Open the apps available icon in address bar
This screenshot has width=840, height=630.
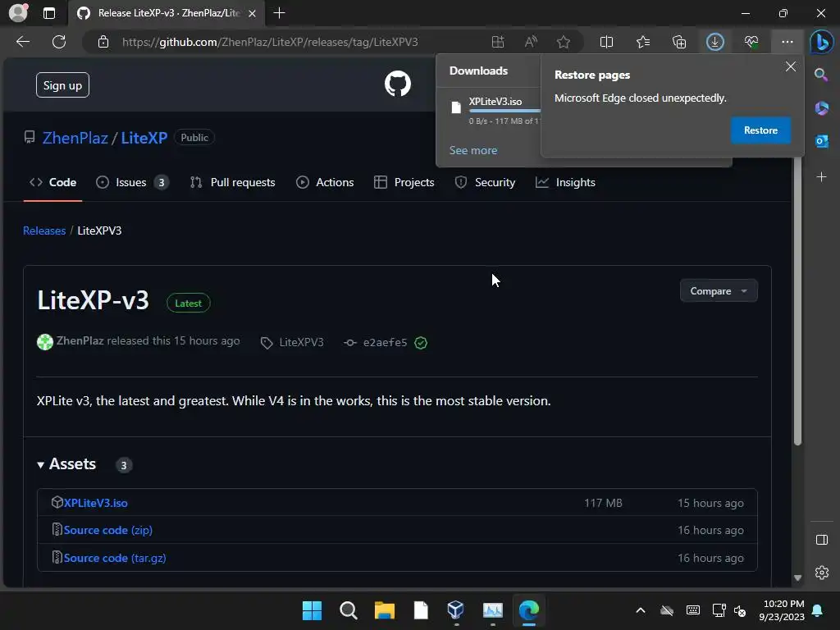click(498, 42)
